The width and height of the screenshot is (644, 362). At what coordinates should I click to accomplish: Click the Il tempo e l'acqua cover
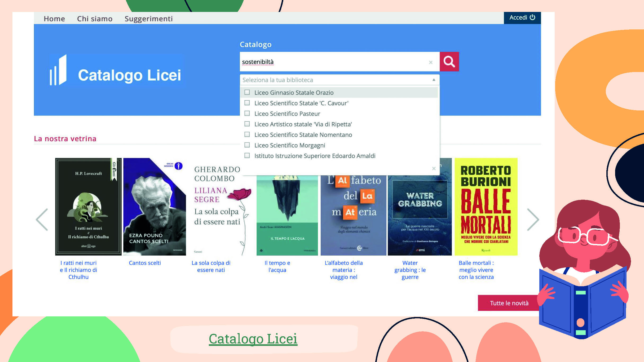coord(287,215)
